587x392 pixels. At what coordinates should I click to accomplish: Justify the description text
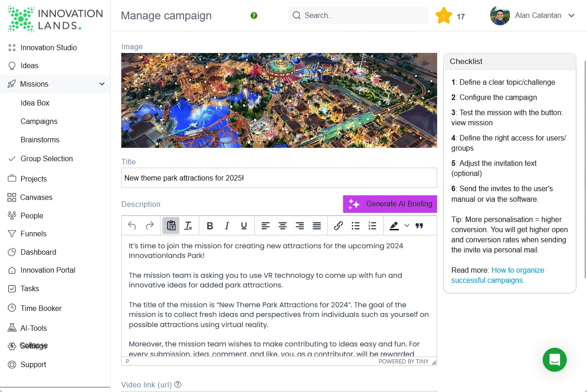click(x=317, y=226)
